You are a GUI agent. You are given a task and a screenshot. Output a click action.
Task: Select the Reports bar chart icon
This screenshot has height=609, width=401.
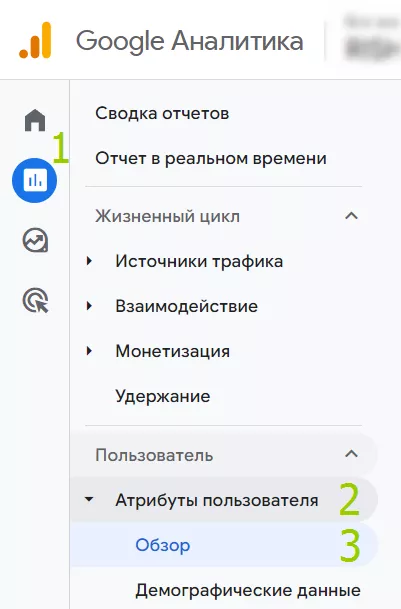35,180
